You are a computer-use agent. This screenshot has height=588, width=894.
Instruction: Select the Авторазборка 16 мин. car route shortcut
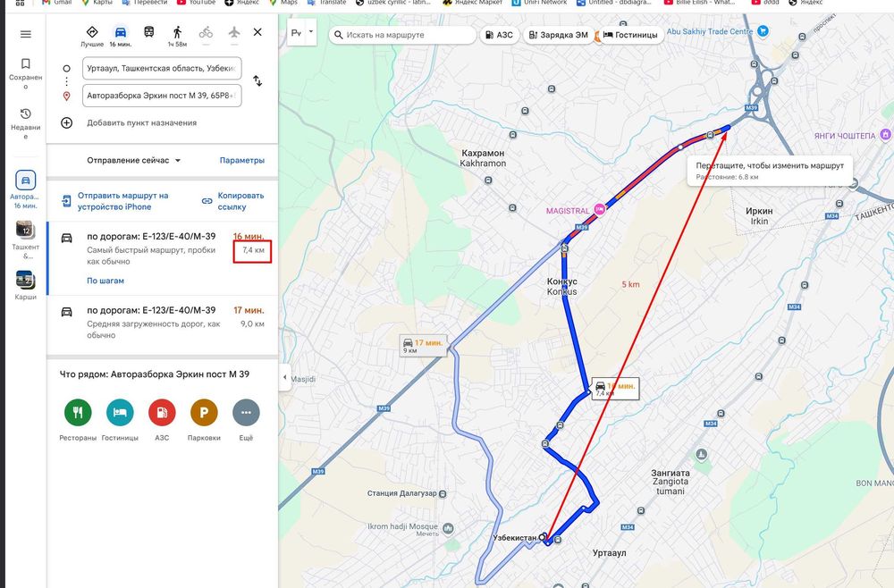[25, 189]
